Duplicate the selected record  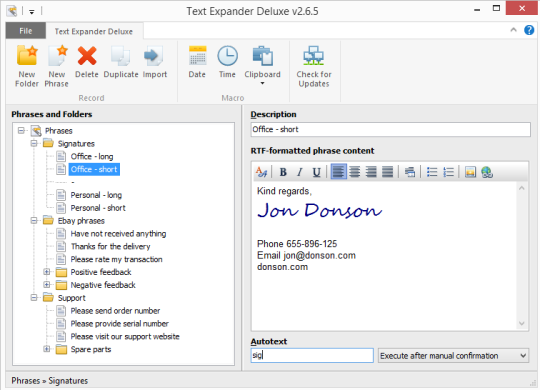coord(121,61)
